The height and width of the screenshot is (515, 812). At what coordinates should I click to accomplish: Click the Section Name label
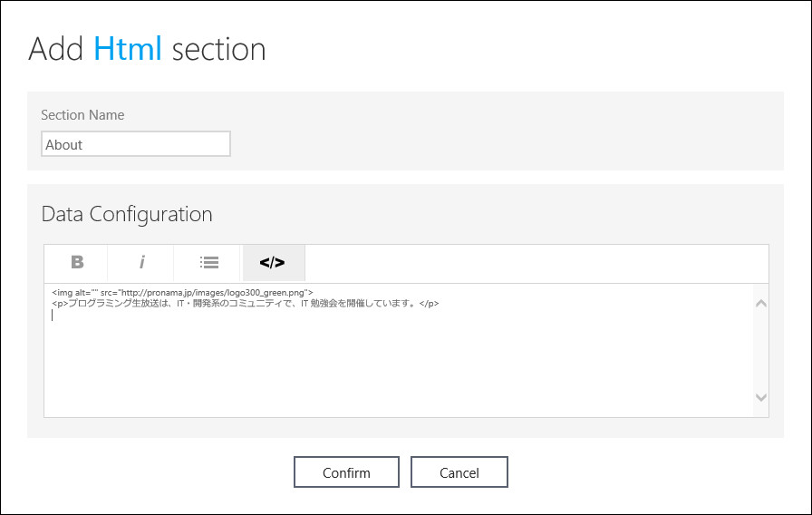pos(82,115)
